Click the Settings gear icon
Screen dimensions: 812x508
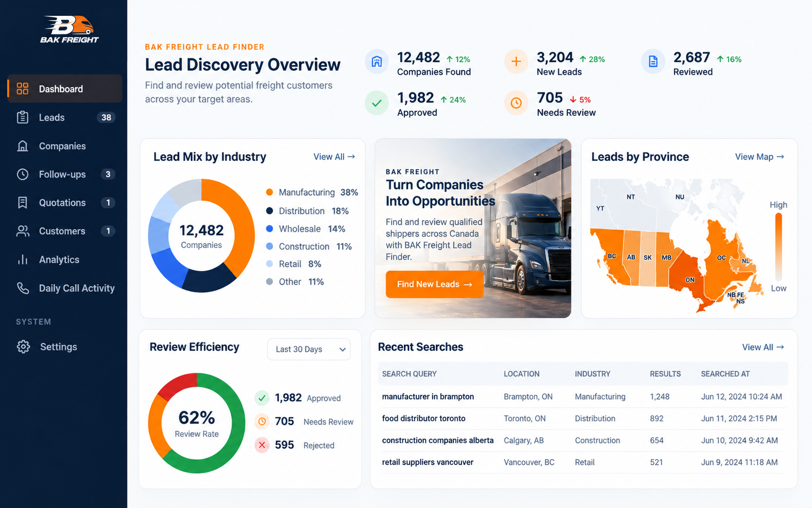(23, 347)
